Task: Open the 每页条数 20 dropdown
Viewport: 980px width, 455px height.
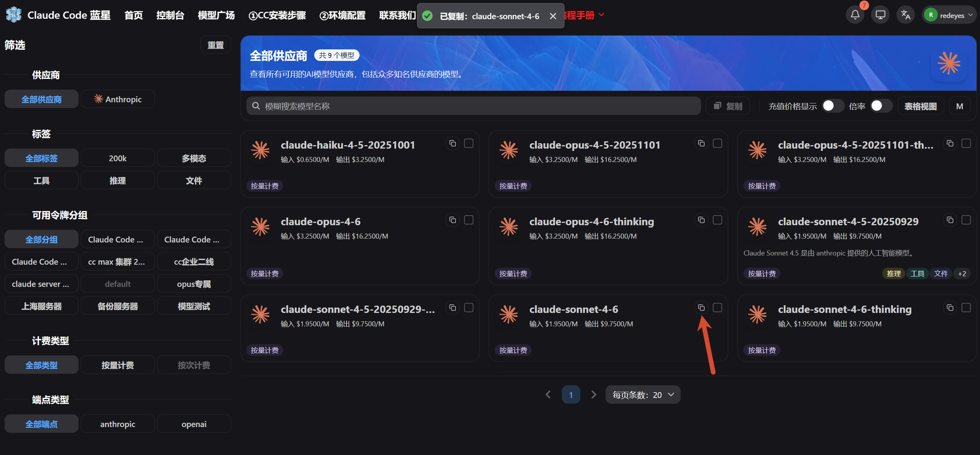Action: pos(643,394)
